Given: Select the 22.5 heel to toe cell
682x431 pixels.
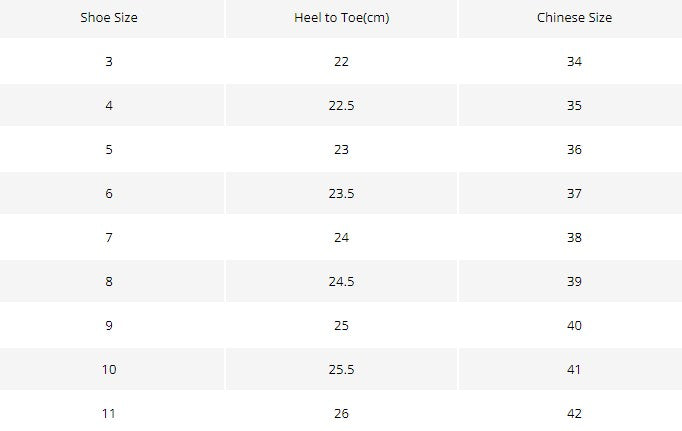Looking at the screenshot, I should point(341,105).
